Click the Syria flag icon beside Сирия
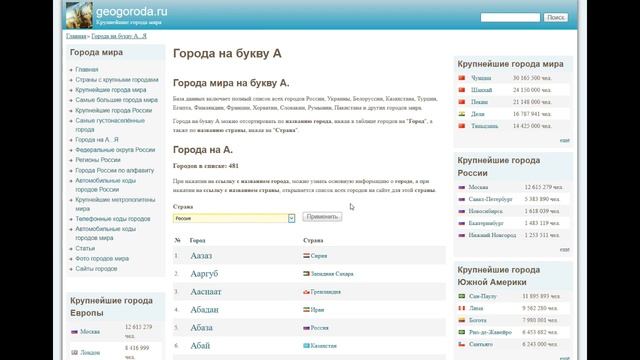 [306, 256]
